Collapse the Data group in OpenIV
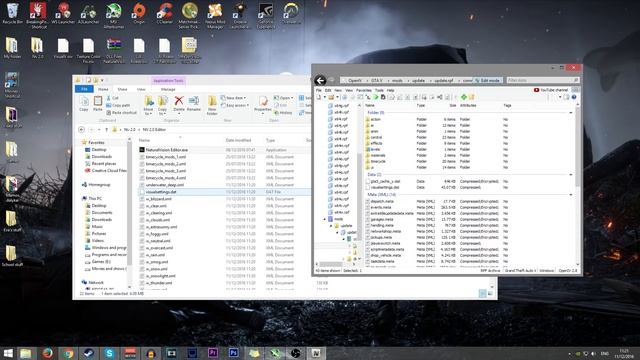This screenshot has height=360, width=640. pyautogui.click(x=571, y=175)
